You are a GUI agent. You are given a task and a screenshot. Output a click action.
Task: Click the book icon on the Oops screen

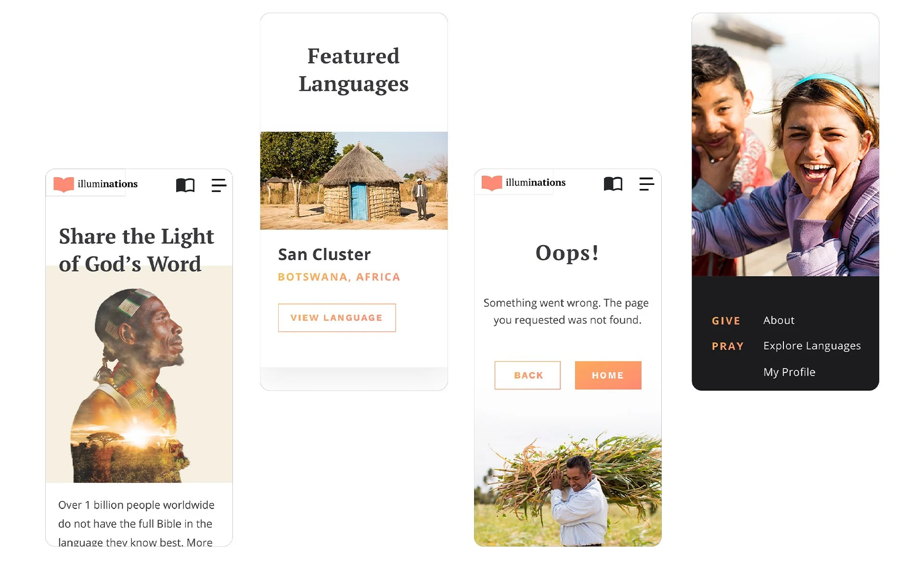coord(613,184)
